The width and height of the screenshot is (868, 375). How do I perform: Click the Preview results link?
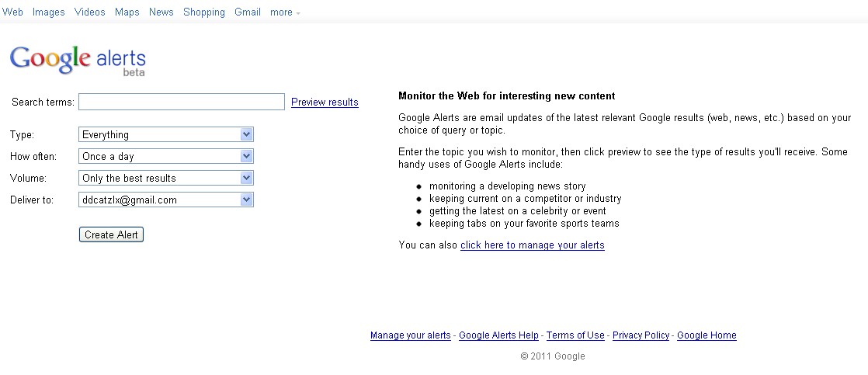pyautogui.click(x=325, y=102)
